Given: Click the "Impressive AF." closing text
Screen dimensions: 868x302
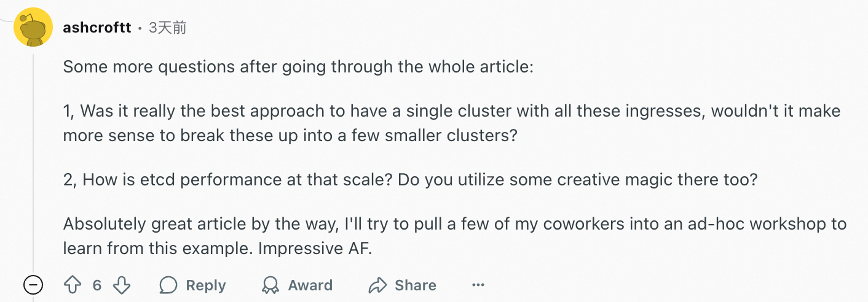Looking at the screenshot, I should click(x=315, y=249).
